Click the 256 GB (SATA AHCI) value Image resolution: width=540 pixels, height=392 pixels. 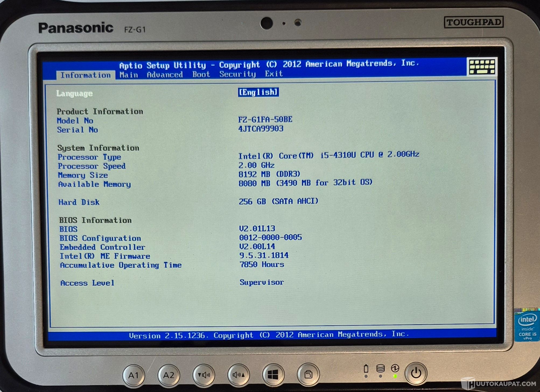click(278, 201)
